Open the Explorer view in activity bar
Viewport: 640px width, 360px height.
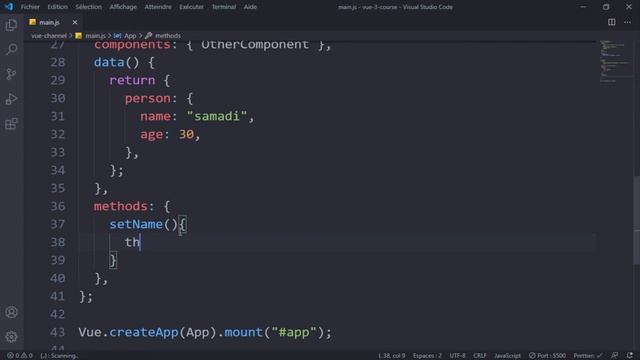pos(11,25)
